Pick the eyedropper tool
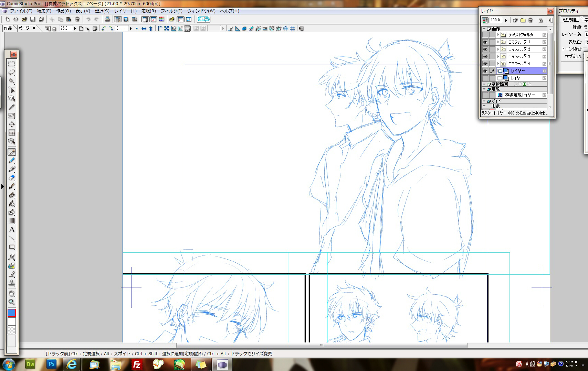Viewport: 588px width, 371px height. (x=12, y=107)
